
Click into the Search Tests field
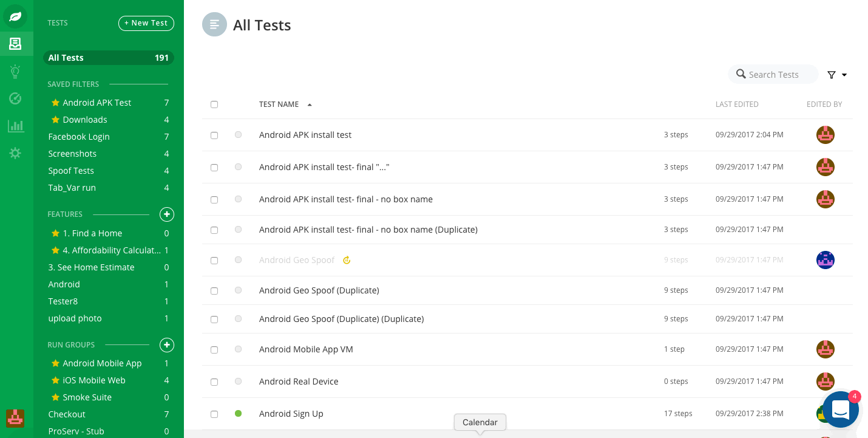pos(773,74)
